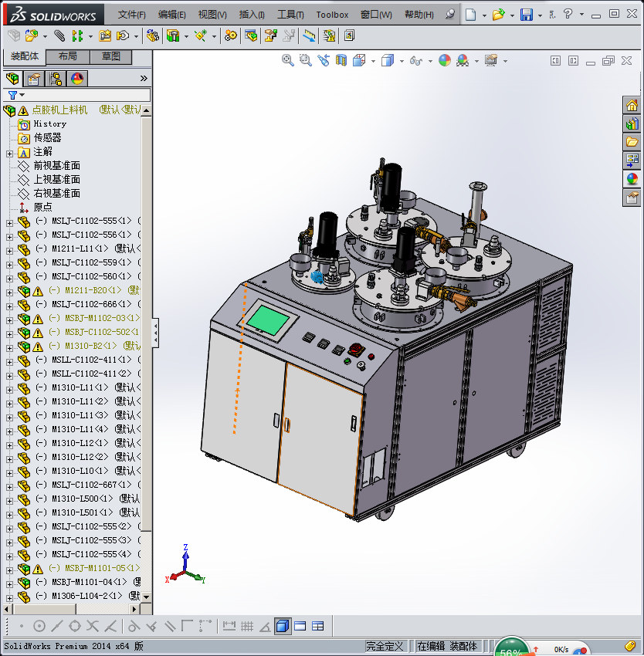
Task: Switch to the 布局 tab
Action: pos(67,56)
